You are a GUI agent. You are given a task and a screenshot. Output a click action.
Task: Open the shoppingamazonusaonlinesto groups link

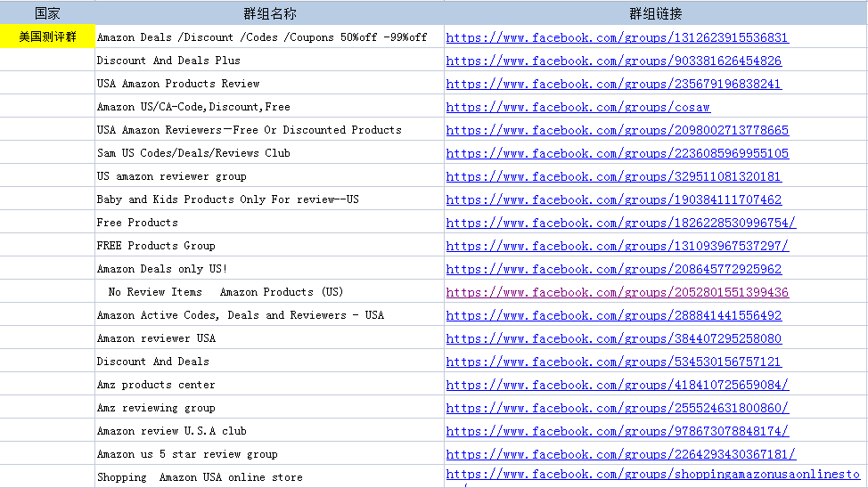653,475
